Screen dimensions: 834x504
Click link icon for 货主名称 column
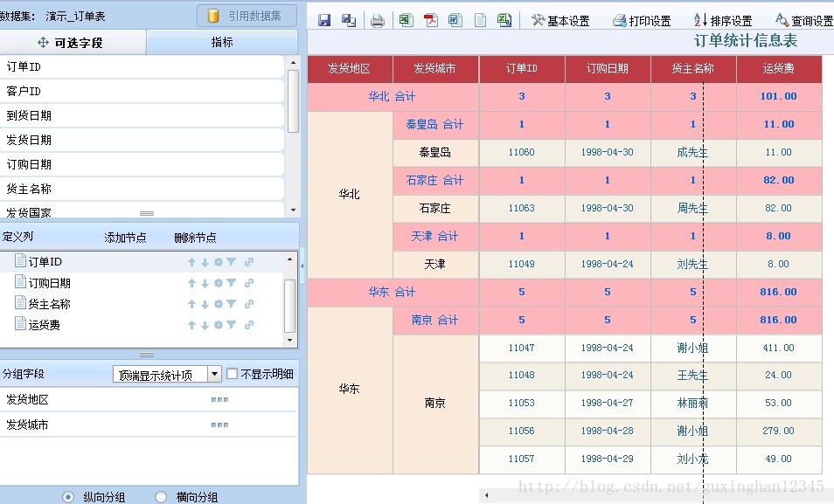pyautogui.click(x=249, y=304)
